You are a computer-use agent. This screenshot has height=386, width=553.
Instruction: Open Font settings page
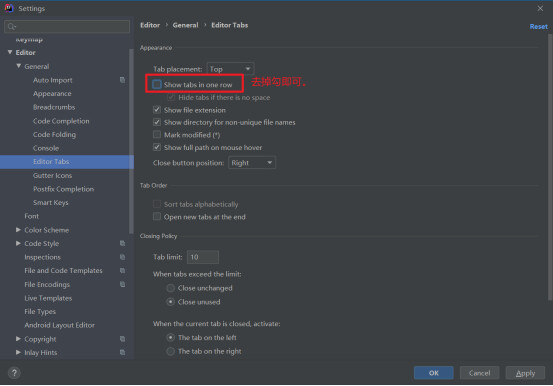[x=31, y=216]
